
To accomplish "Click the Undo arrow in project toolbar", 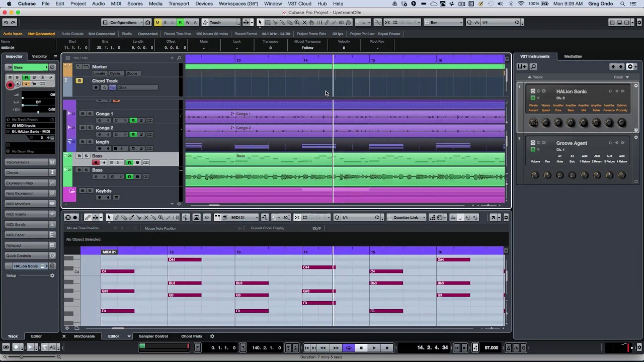I will [x=6, y=22].
